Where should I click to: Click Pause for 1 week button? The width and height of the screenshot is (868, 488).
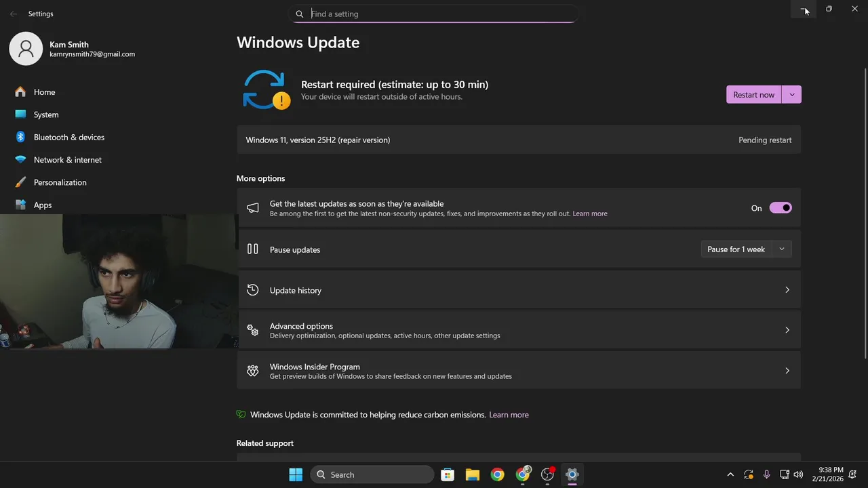[736, 249]
